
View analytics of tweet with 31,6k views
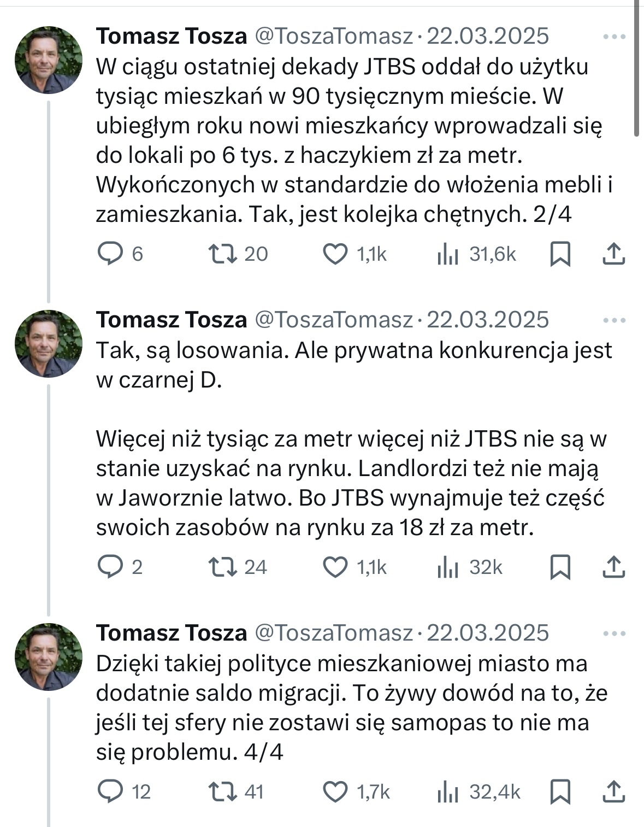448,254
